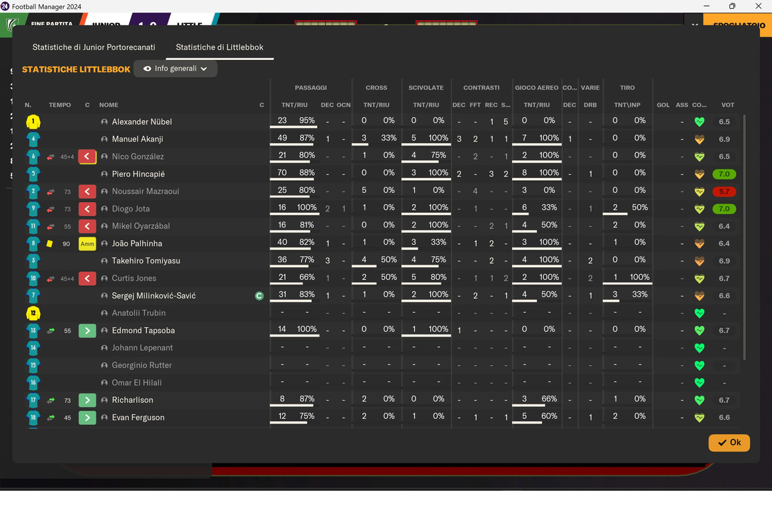The width and height of the screenshot is (772, 532).
Task: Click the condition heart icon for Piero Hincapié
Action: click(699, 174)
